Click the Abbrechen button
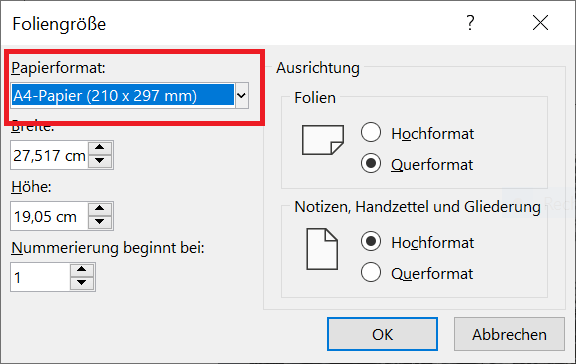The image size is (576, 364). (509, 334)
